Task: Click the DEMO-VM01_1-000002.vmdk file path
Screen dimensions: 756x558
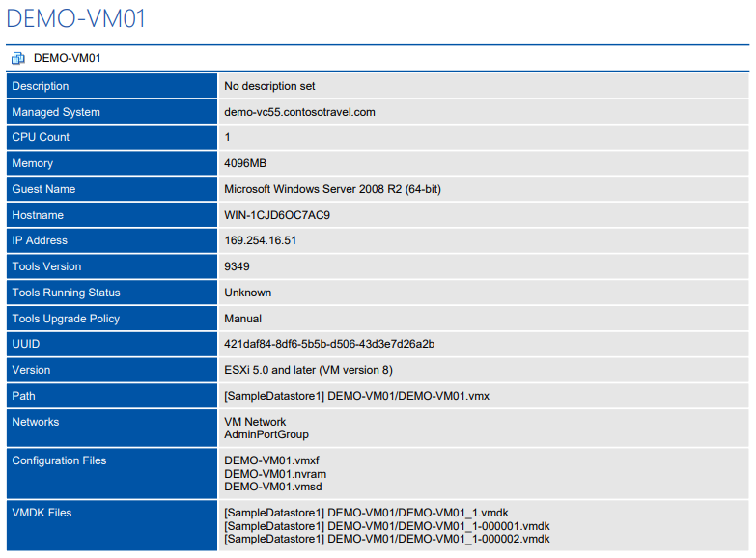Action: pos(387,539)
